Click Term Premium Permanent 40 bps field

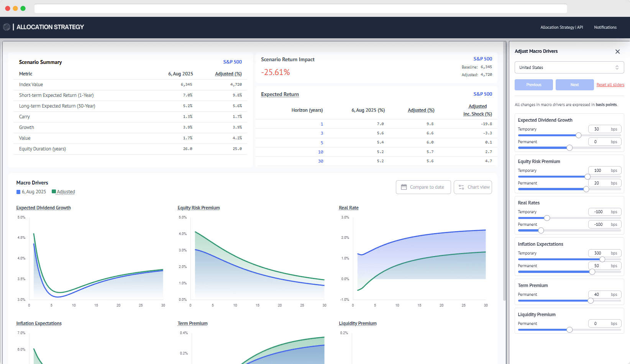pyautogui.click(x=604, y=294)
